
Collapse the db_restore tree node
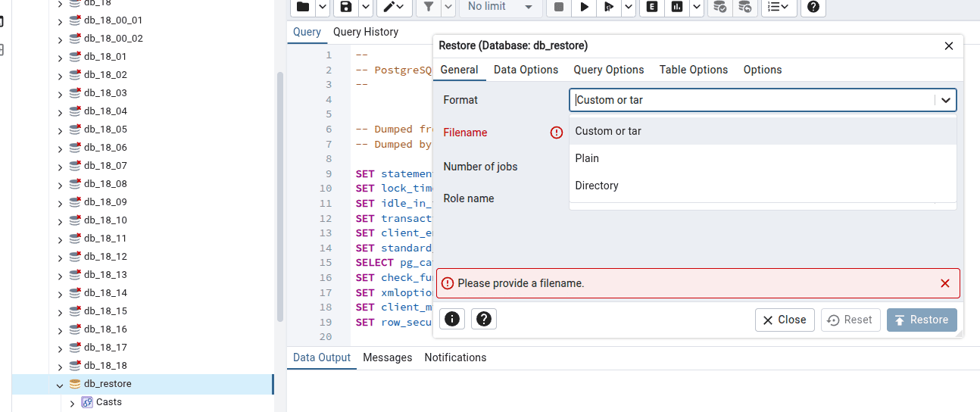coord(60,384)
